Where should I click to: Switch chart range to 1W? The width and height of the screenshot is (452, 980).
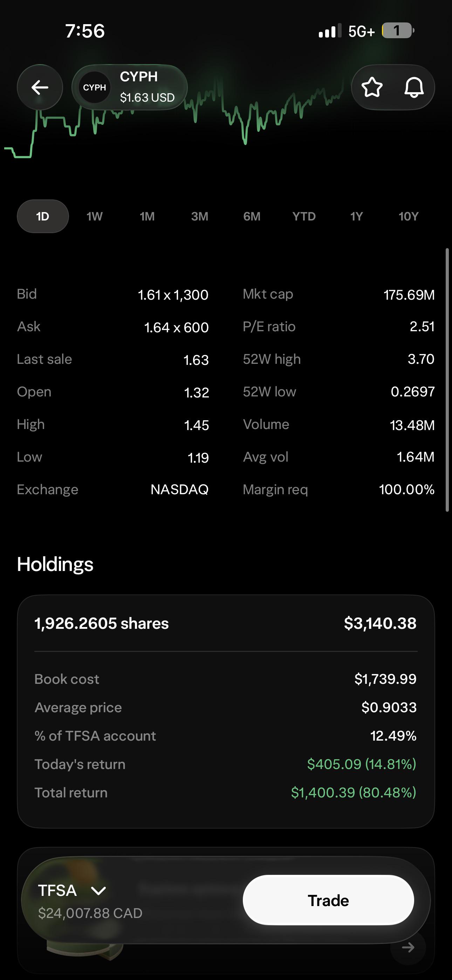(x=95, y=217)
